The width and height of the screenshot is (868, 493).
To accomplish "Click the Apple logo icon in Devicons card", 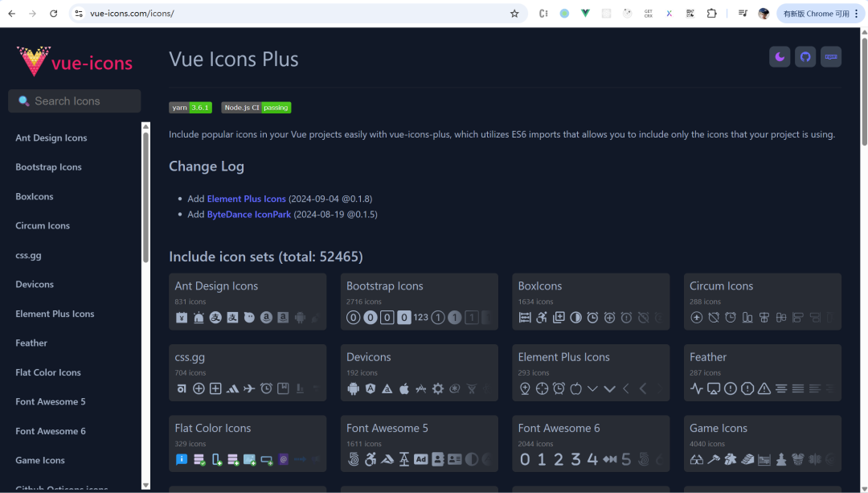I will (x=404, y=388).
